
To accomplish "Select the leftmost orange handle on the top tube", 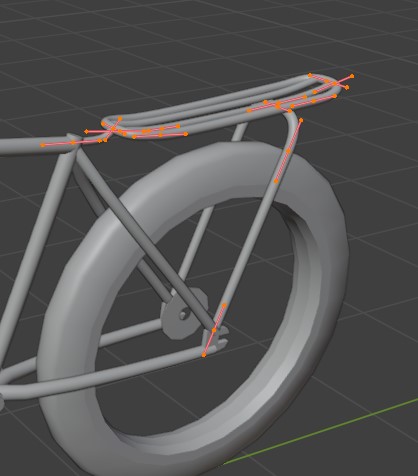I will (x=42, y=145).
